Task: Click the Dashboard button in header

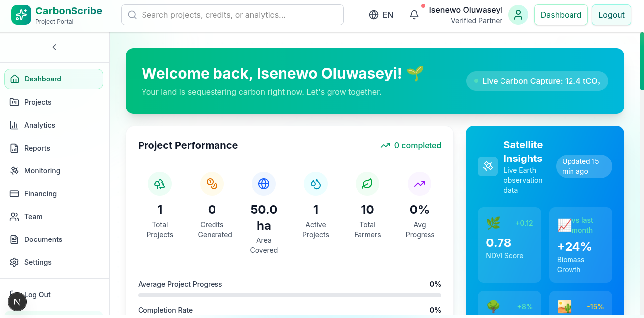Action: [561, 15]
